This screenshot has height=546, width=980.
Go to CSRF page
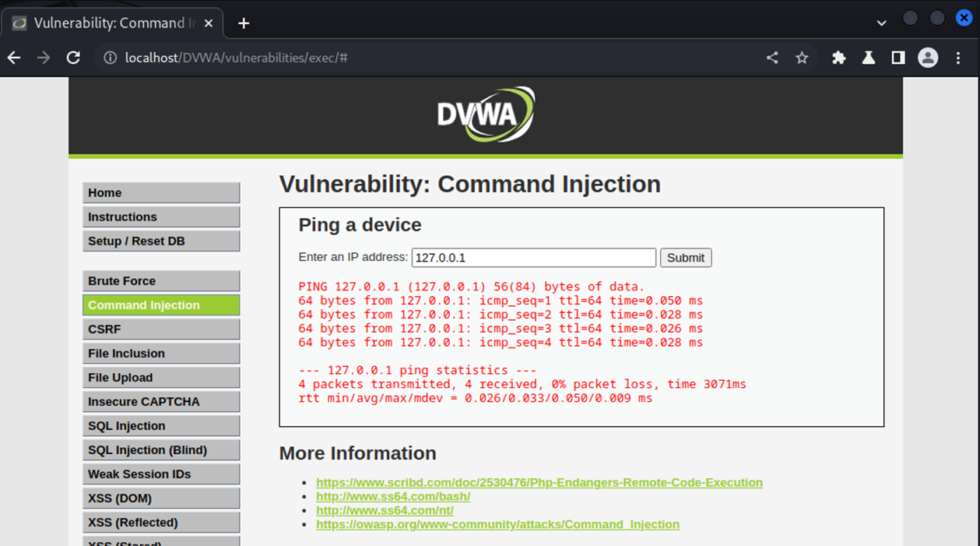(161, 329)
